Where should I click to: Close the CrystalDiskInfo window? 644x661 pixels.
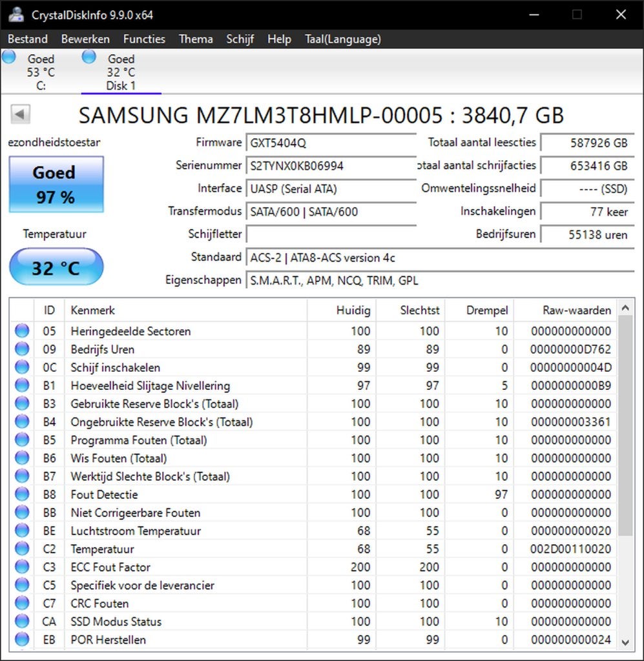pos(621,15)
